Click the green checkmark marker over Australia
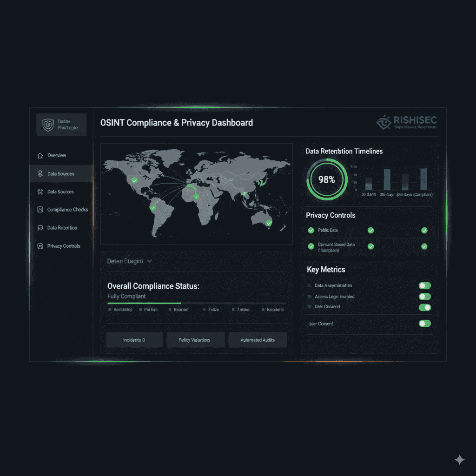The height and width of the screenshot is (476, 476). 268,224
